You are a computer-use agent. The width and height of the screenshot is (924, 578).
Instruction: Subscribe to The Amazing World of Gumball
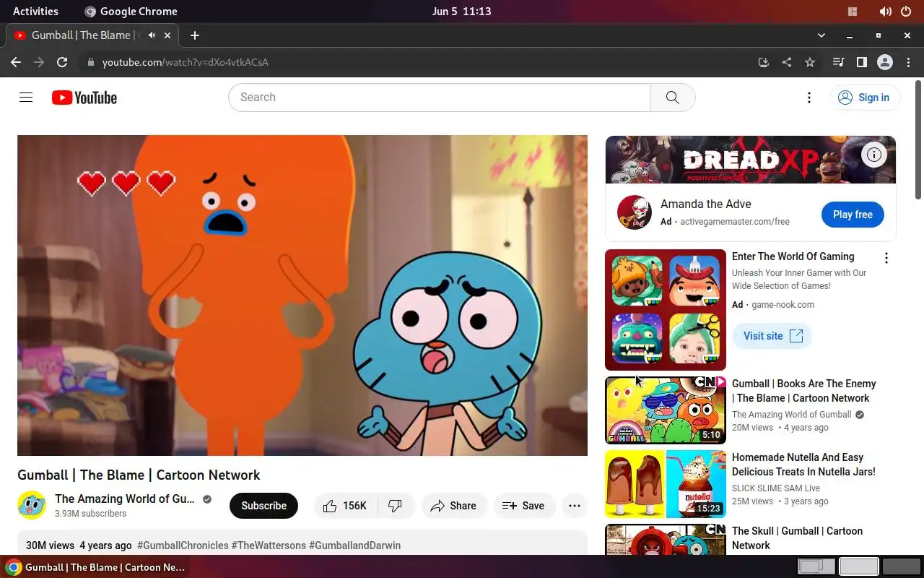click(x=263, y=506)
